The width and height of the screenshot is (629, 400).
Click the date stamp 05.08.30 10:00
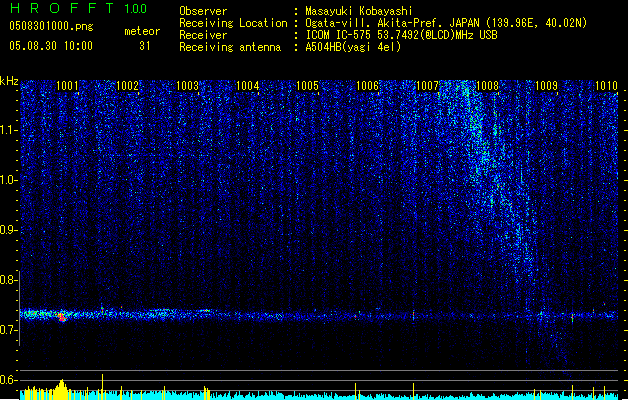tap(51, 46)
